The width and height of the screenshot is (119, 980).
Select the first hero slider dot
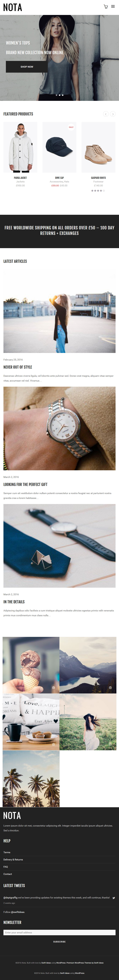coord(56,95)
